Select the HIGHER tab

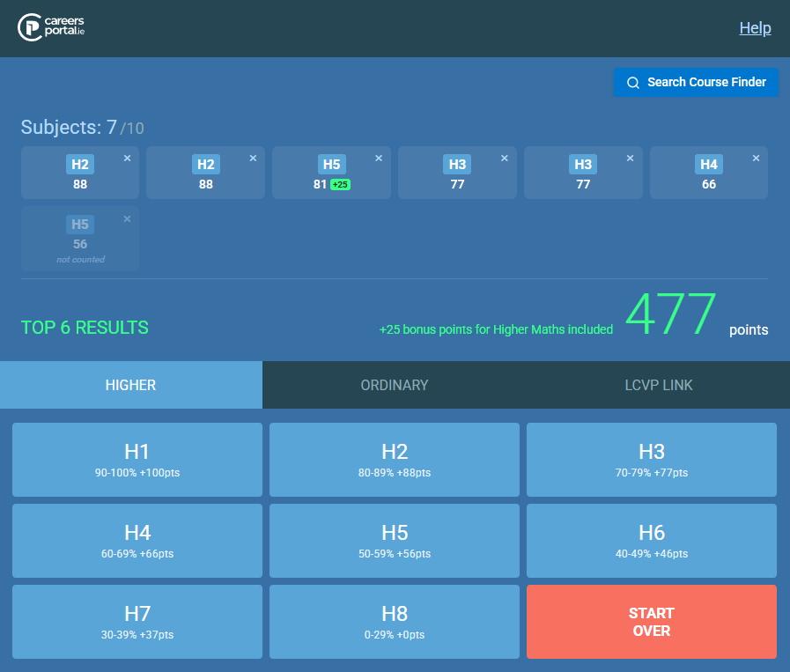tap(131, 385)
